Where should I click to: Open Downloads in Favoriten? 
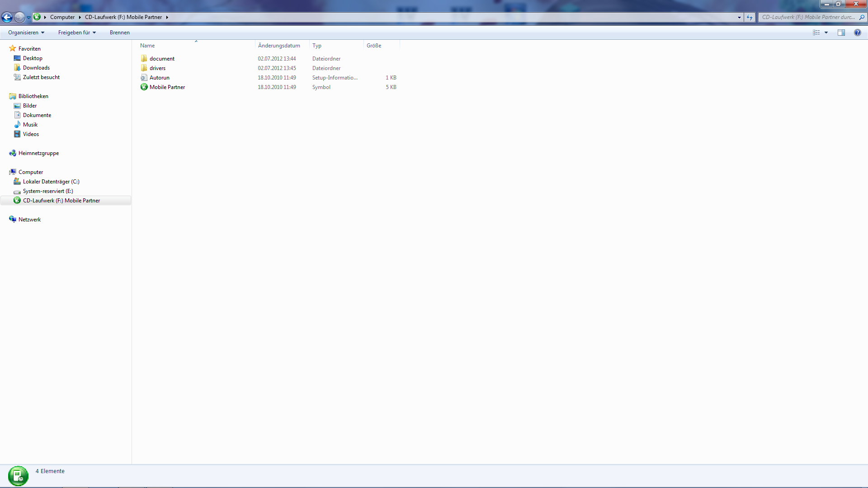pos(36,68)
